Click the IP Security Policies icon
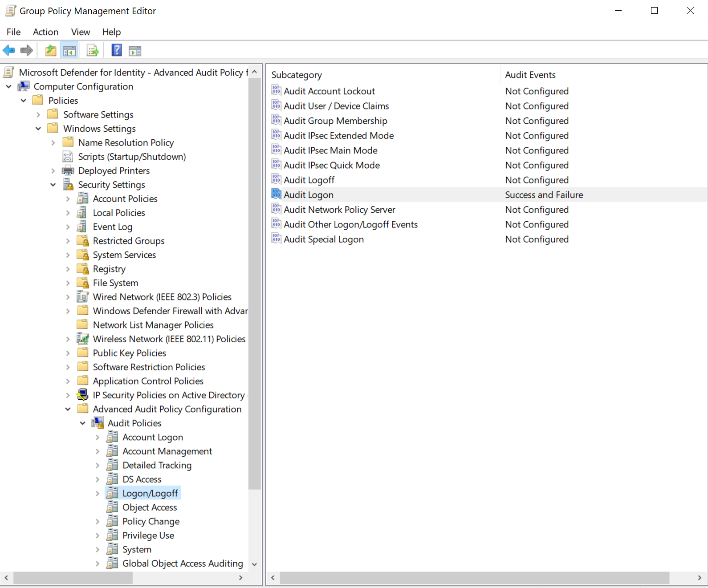Screen dimensions: 708x588 pyautogui.click(x=82, y=395)
